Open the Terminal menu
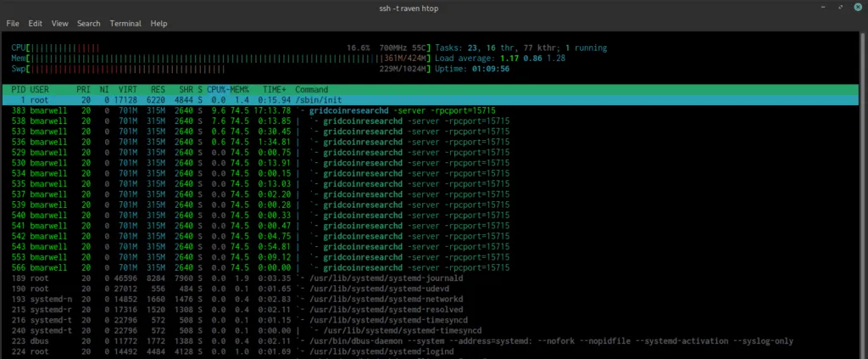The width and height of the screenshot is (868, 359). (x=125, y=24)
